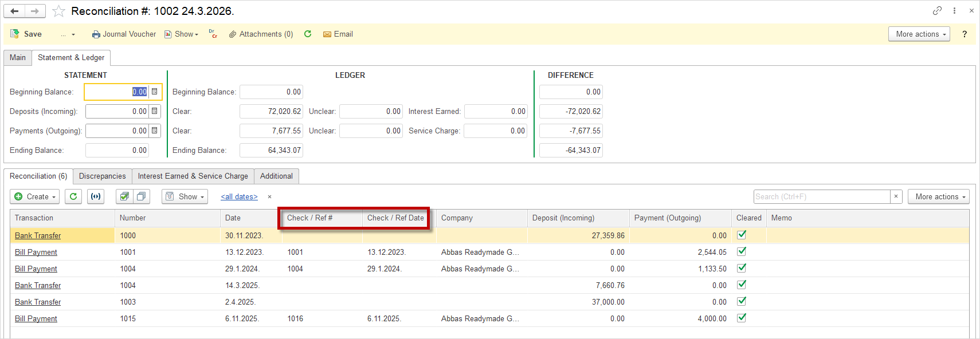
Task: Clear the date filter with small x
Action: pyautogui.click(x=269, y=196)
